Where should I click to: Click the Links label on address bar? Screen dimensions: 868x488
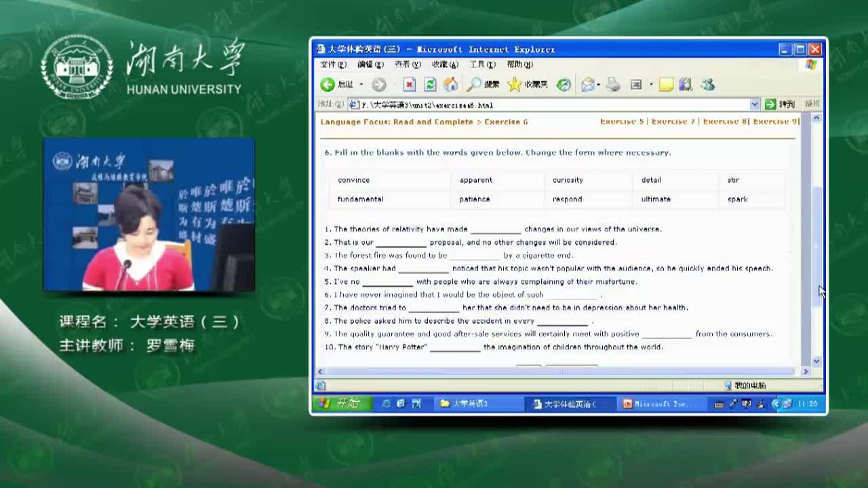(x=812, y=104)
